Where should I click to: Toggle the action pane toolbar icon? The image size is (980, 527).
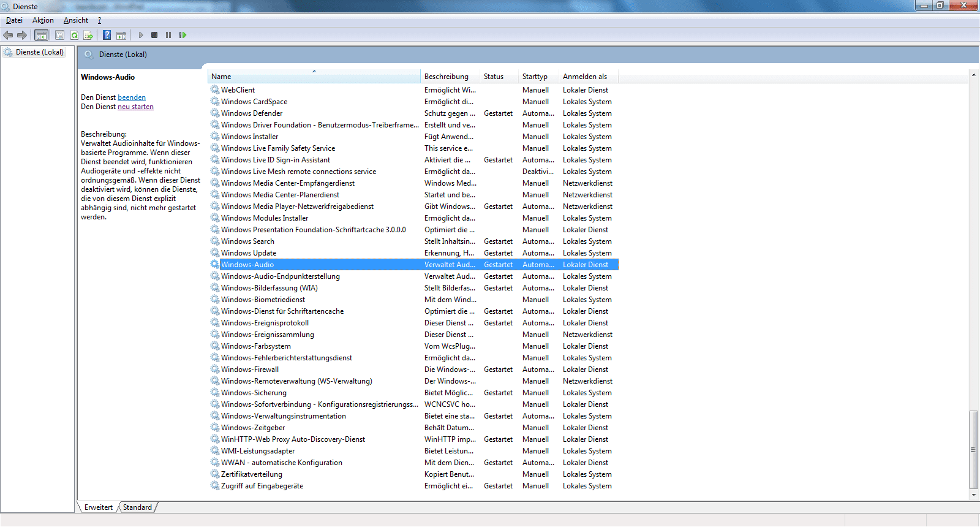pos(121,35)
